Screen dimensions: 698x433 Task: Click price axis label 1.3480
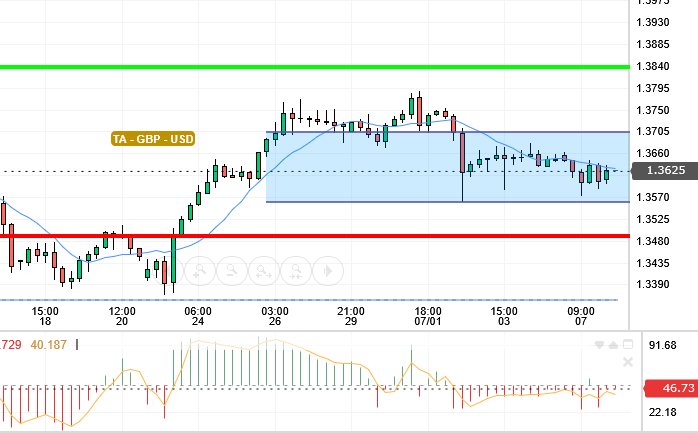point(653,241)
